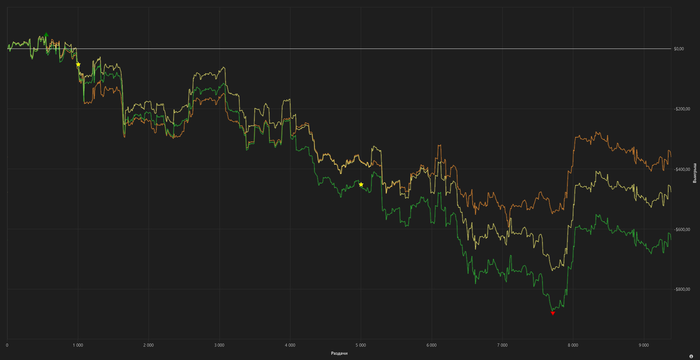Select the yellow star near 5 000 hands
This screenshot has height=360, width=700.
[x=361, y=184]
